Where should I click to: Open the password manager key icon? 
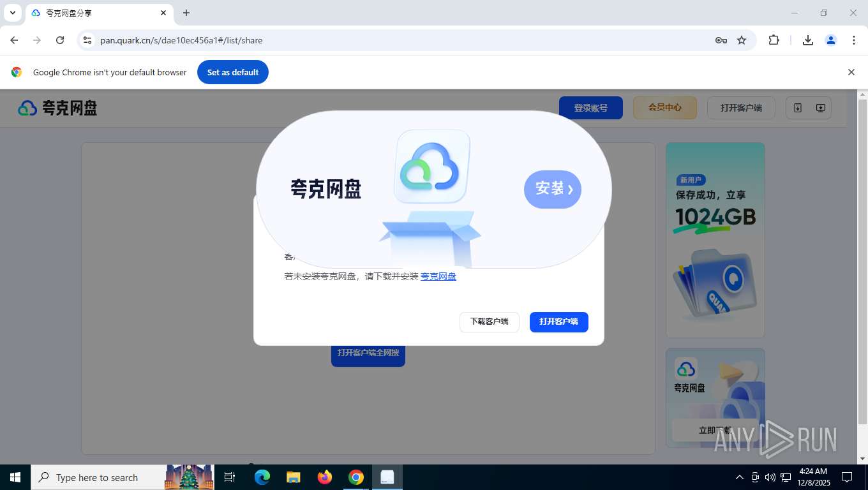pyautogui.click(x=721, y=40)
